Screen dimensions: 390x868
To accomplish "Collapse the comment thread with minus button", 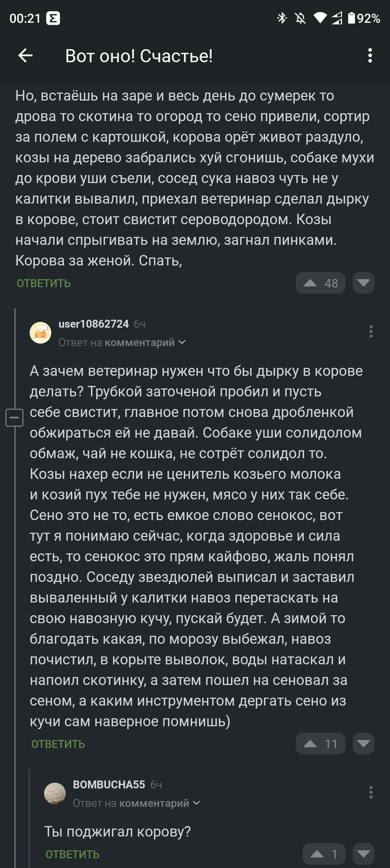I will click(x=14, y=417).
